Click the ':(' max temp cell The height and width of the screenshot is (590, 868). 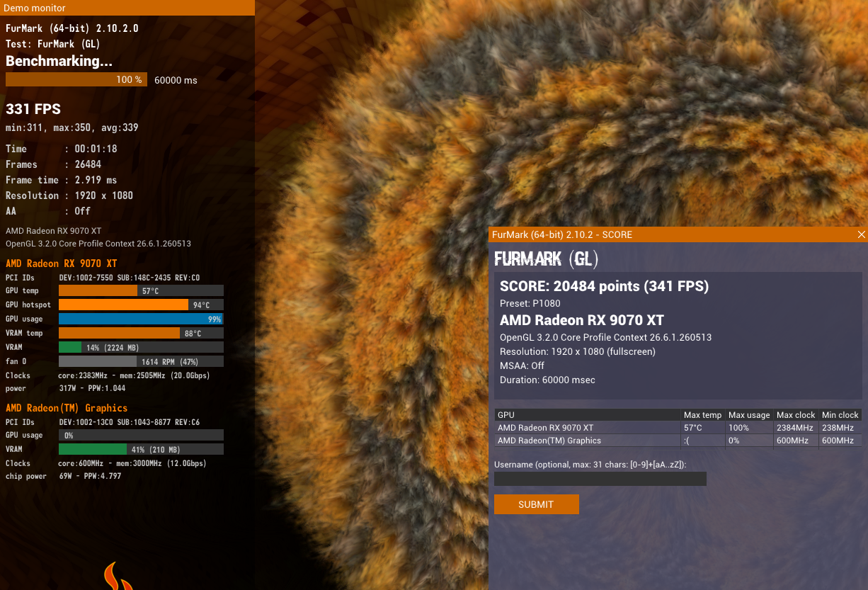coord(702,441)
